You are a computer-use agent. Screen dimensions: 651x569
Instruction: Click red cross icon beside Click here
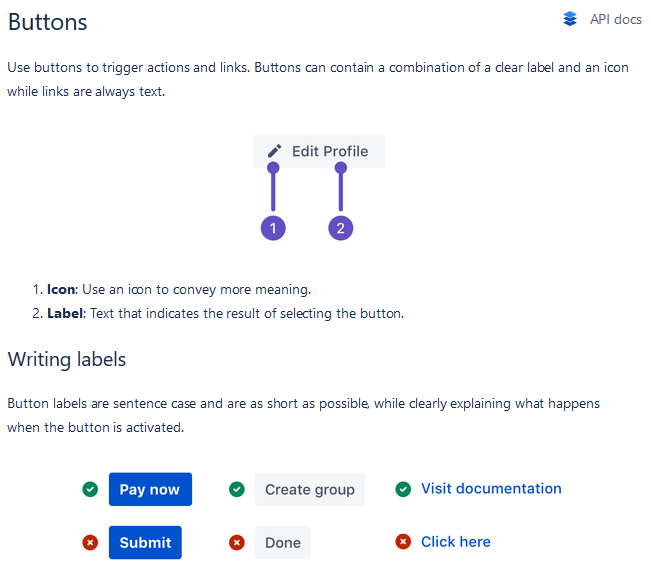(403, 542)
